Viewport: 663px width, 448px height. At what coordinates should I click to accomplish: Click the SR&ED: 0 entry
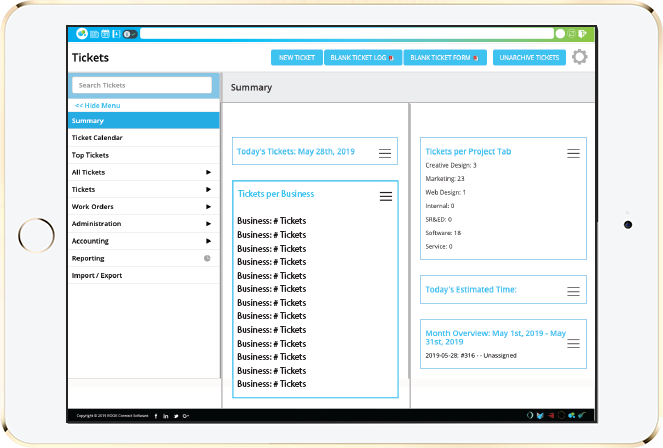click(438, 219)
